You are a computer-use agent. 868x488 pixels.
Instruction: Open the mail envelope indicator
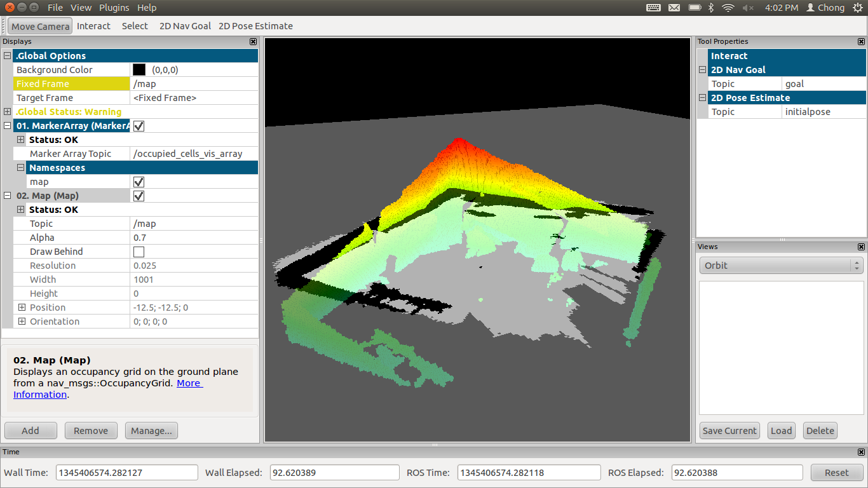[674, 8]
